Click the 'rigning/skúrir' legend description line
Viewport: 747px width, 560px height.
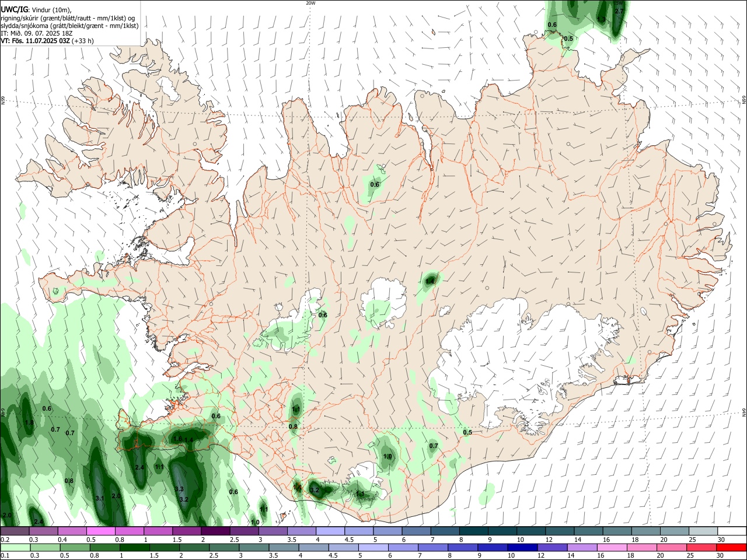point(68,18)
